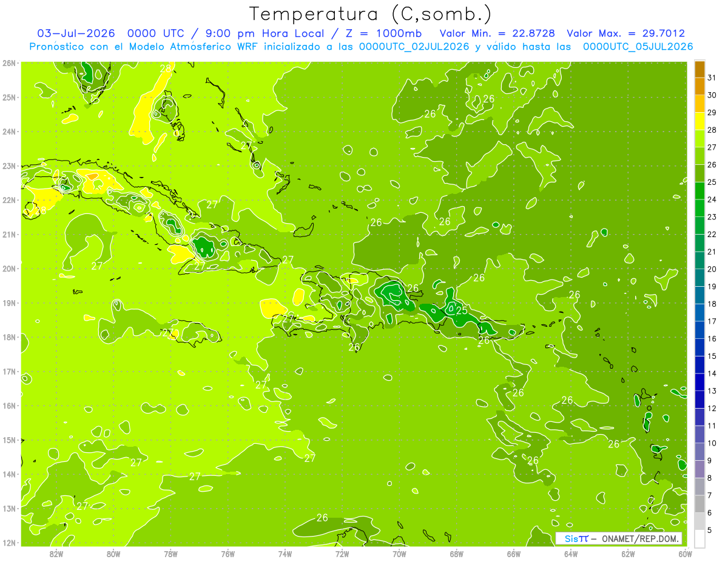The image size is (728, 562).
Task: Click the longitude axis label 68W
Action: point(456,554)
